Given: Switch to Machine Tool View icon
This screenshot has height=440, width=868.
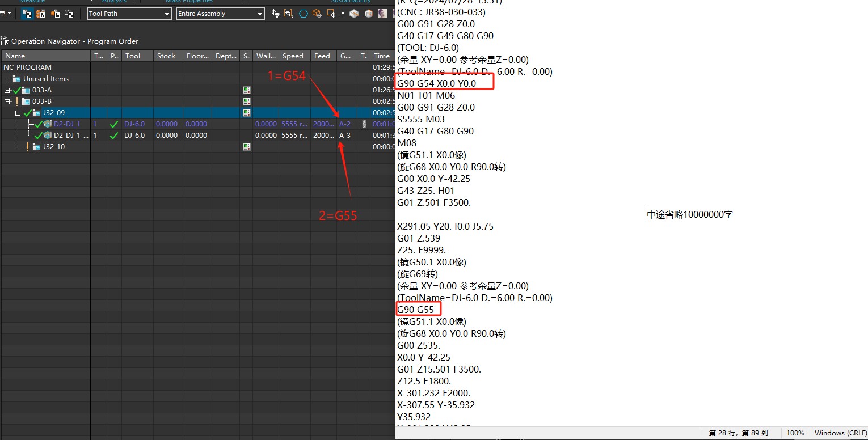Looking at the screenshot, I should pyautogui.click(x=41, y=14).
